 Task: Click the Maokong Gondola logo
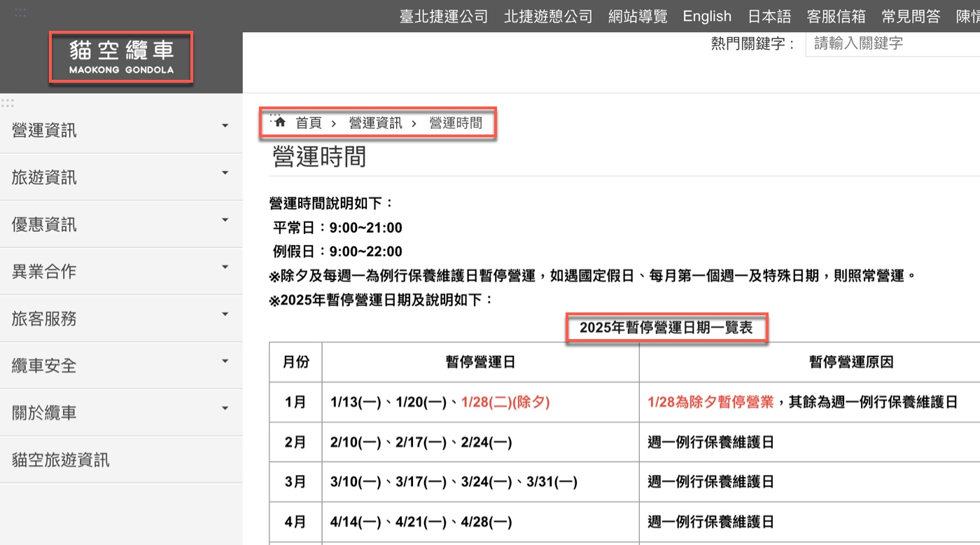tap(121, 57)
